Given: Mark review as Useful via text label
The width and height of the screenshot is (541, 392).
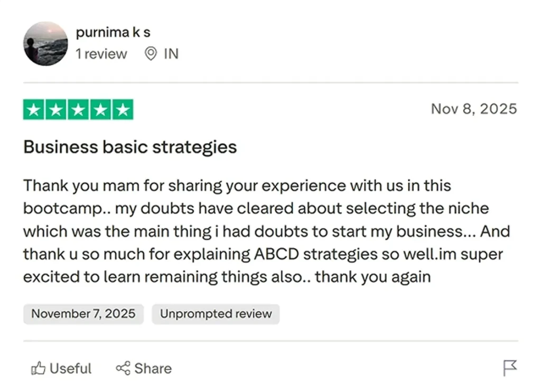Looking at the screenshot, I should click(70, 368).
